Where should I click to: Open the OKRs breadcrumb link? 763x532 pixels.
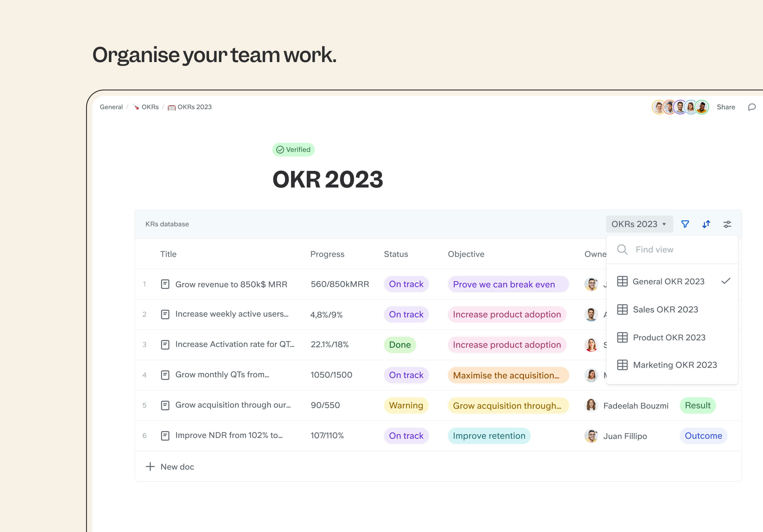pyautogui.click(x=150, y=107)
